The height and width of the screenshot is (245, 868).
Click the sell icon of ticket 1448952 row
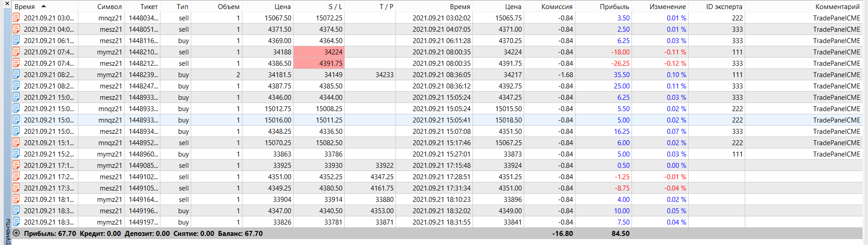(16, 142)
